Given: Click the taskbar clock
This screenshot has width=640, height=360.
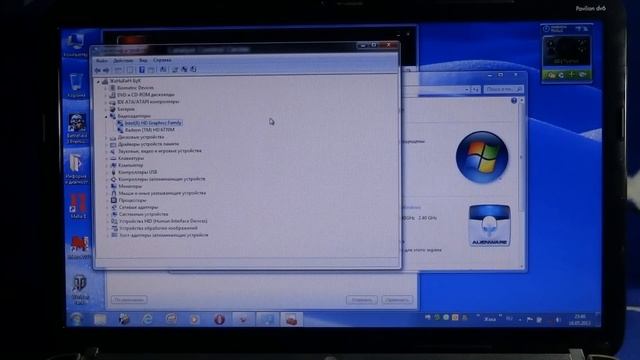Looking at the screenshot, I should [x=580, y=320].
